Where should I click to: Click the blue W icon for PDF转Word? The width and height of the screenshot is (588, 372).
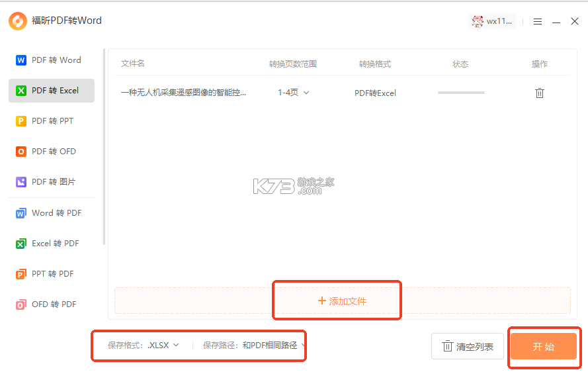pyautogui.click(x=21, y=60)
